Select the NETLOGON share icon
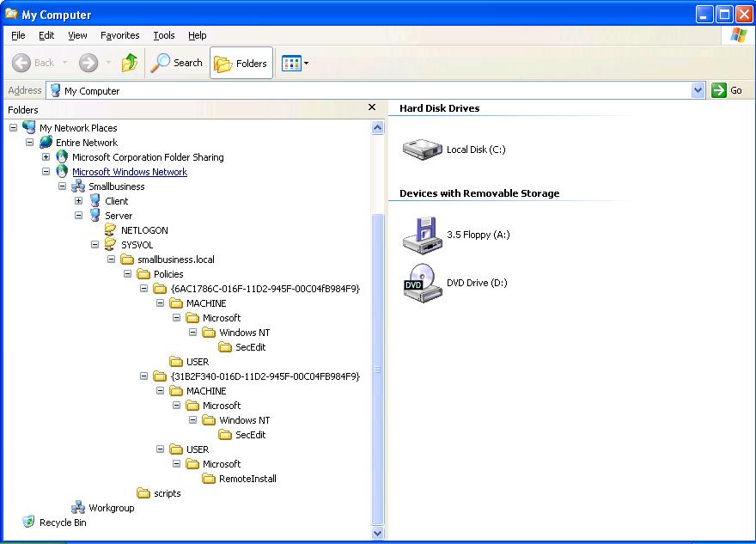The width and height of the screenshot is (756, 544). [x=111, y=230]
